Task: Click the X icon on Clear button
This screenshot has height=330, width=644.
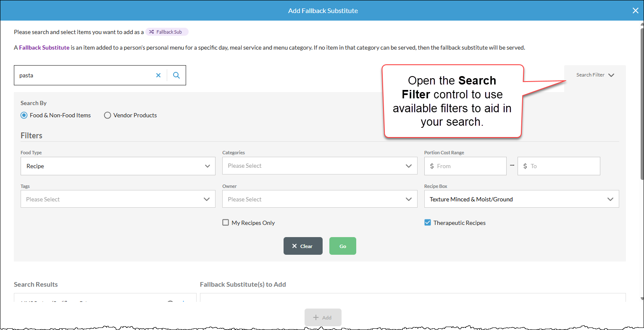Action: pos(294,246)
